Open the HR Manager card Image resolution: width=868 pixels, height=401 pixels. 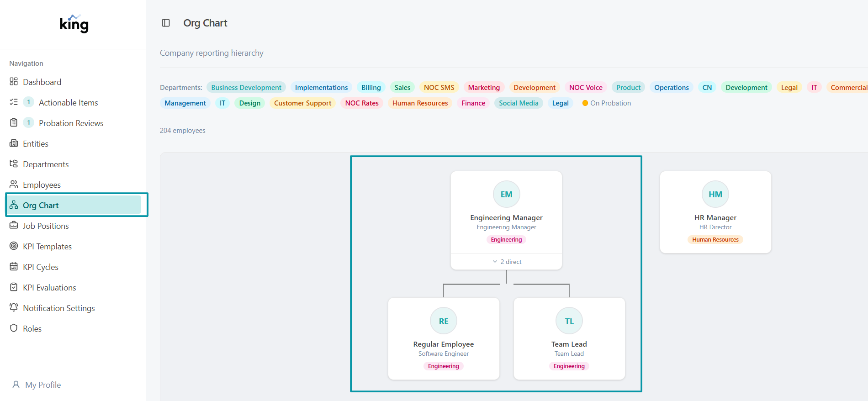click(715, 212)
